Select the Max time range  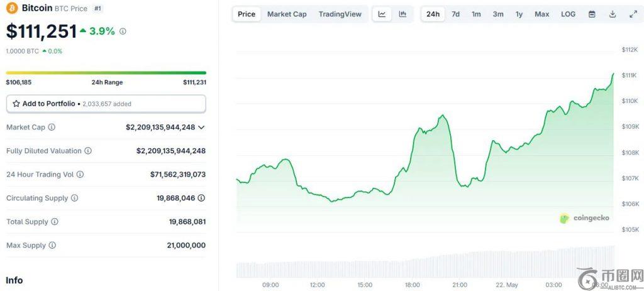541,14
